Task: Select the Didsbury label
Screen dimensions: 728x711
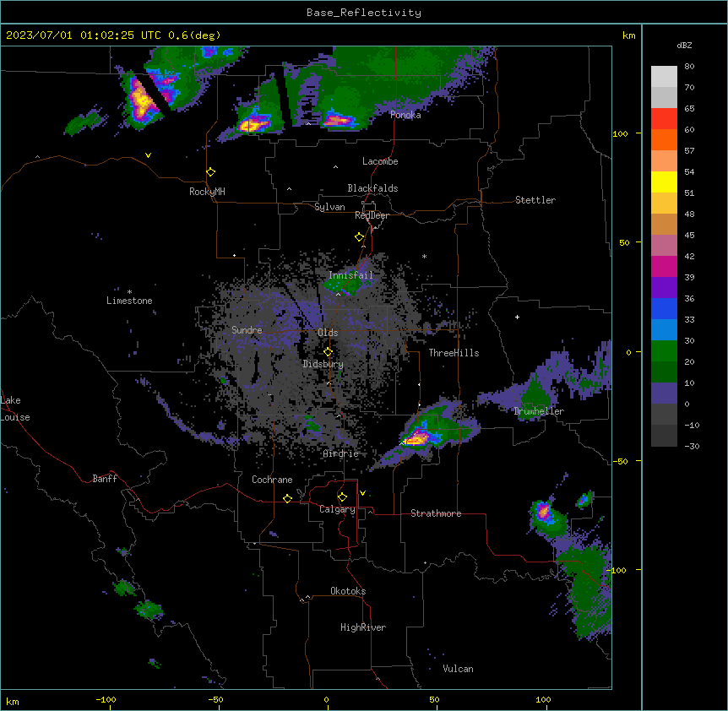Action: click(x=323, y=364)
